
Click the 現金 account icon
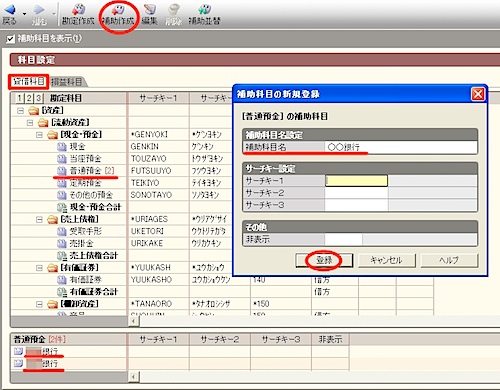coord(62,147)
